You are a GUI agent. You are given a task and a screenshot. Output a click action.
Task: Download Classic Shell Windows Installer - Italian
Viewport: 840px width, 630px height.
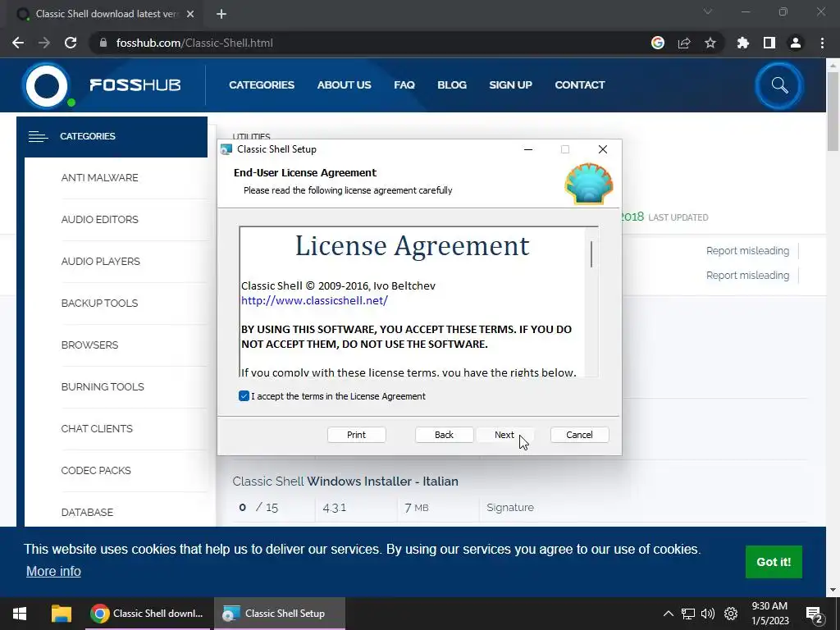click(345, 481)
